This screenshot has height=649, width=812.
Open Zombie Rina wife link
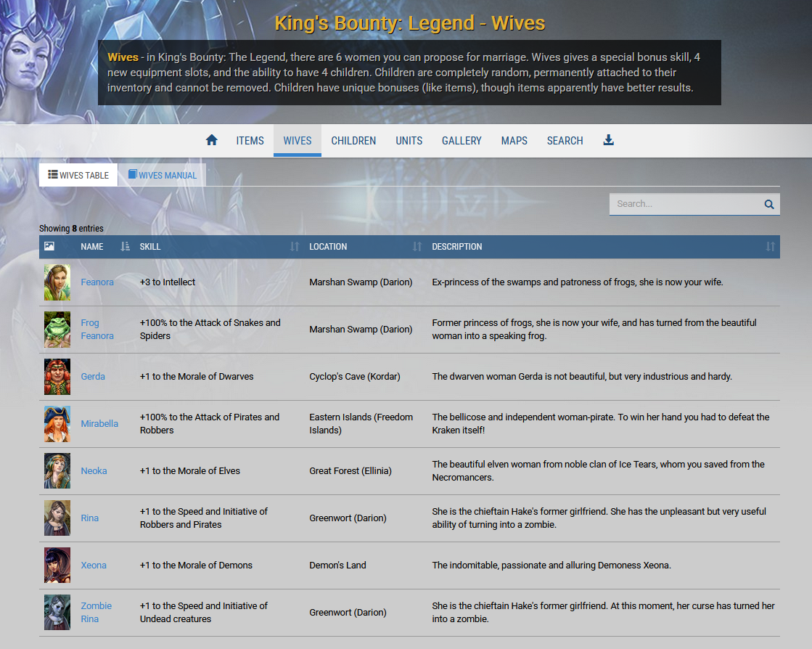point(96,612)
